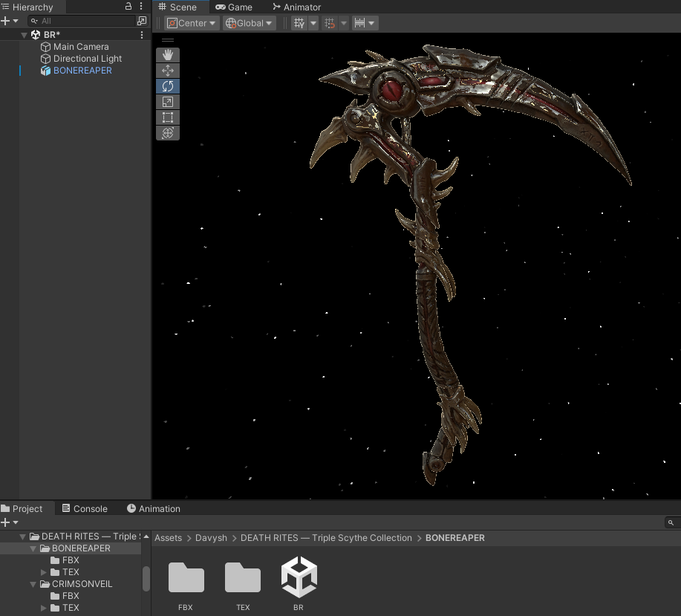Select the Move tool
The width and height of the screenshot is (681, 616).
click(x=168, y=71)
